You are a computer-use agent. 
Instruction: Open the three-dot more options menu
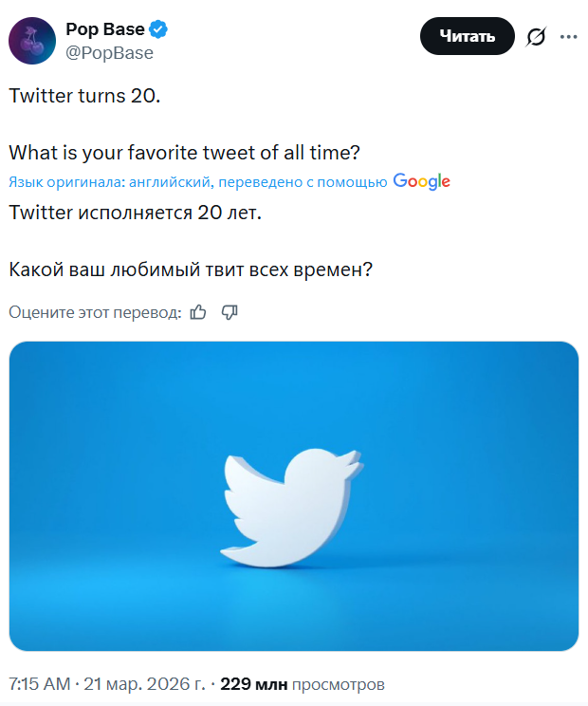(x=568, y=37)
